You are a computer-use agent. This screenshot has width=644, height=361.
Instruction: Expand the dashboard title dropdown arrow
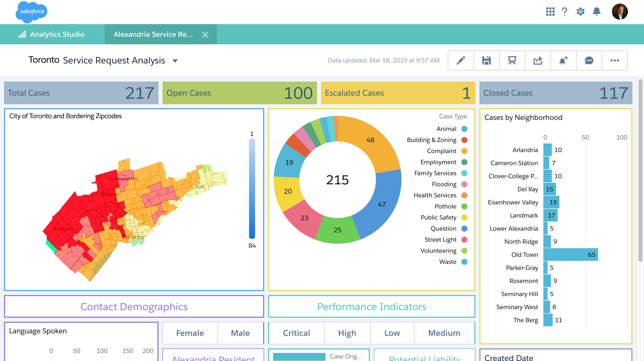point(175,61)
